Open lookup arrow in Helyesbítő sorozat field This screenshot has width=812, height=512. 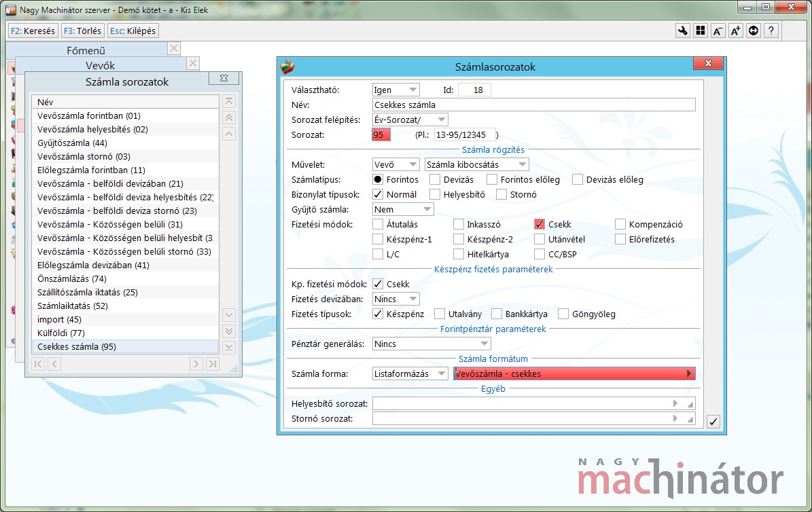click(x=675, y=403)
